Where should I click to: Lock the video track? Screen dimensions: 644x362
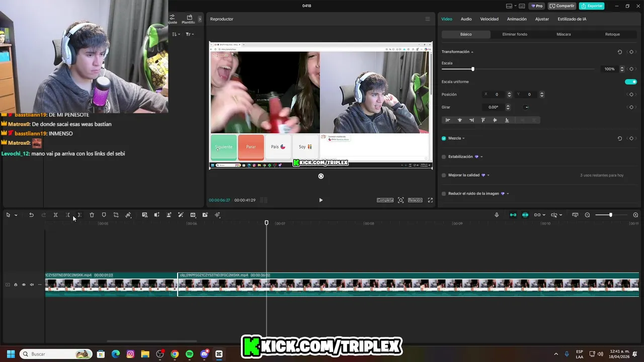(16, 285)
